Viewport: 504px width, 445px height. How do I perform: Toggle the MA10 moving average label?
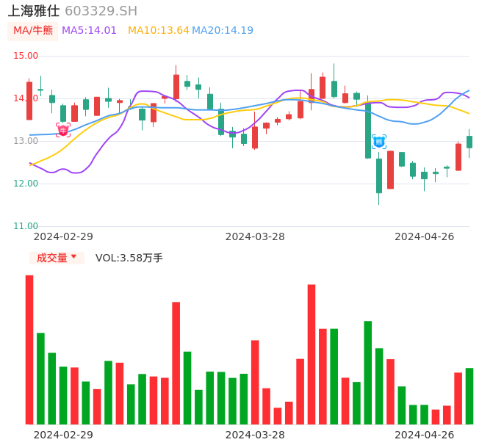pyautogui.click(x=158, y=31)
